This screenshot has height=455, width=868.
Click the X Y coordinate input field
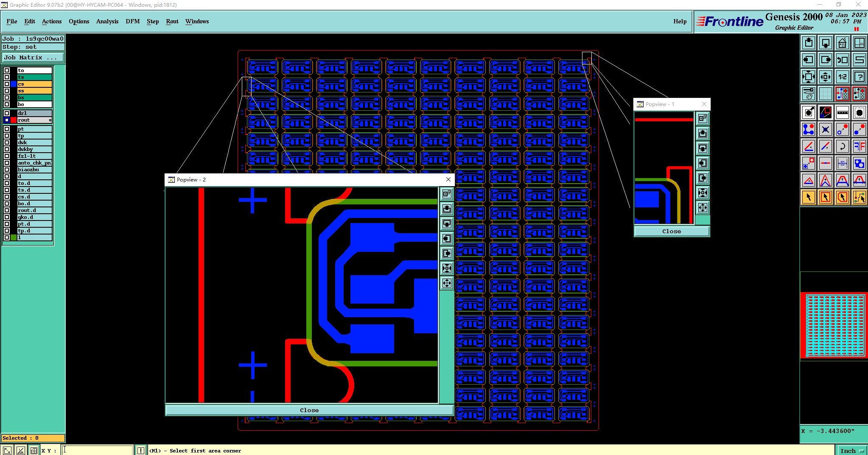tap(98, 450)
